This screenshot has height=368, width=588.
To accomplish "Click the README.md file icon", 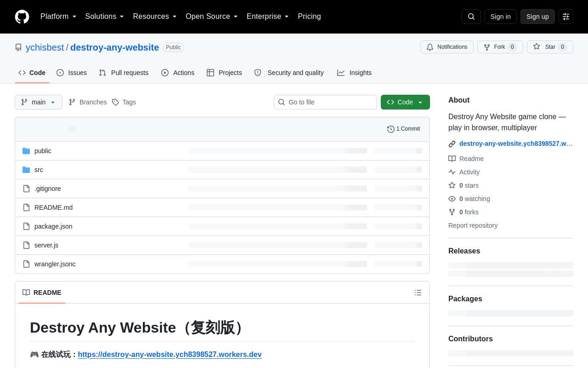I will click(26, 207).
